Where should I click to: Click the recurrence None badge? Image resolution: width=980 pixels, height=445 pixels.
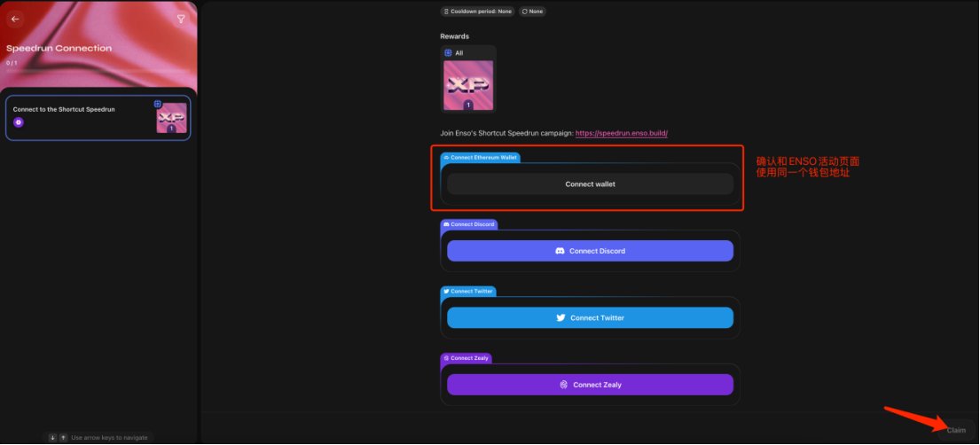(x=532, y=12)
